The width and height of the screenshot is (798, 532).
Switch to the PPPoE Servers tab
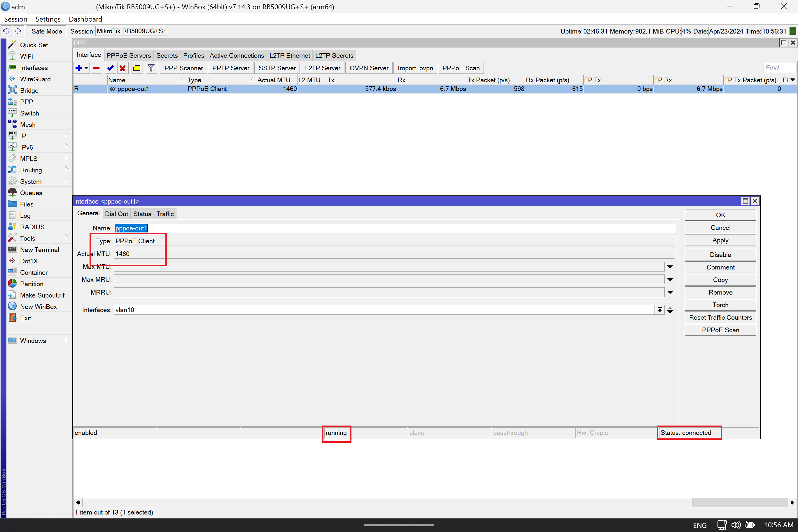coord(129,55)
